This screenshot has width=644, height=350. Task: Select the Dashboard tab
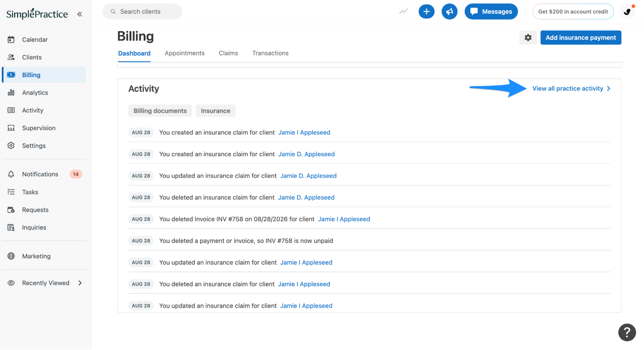tap(134, 53)
